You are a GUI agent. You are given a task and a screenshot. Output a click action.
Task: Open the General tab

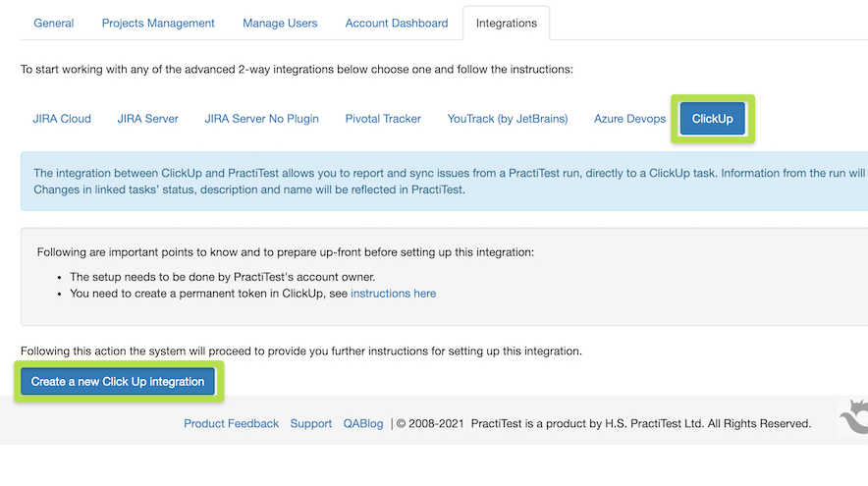[x=54, y=24]
